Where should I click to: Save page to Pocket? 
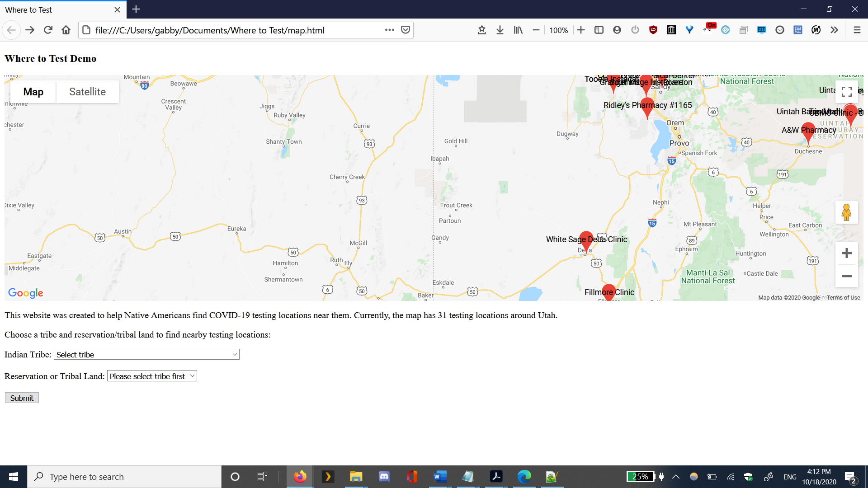click(406, 30)
